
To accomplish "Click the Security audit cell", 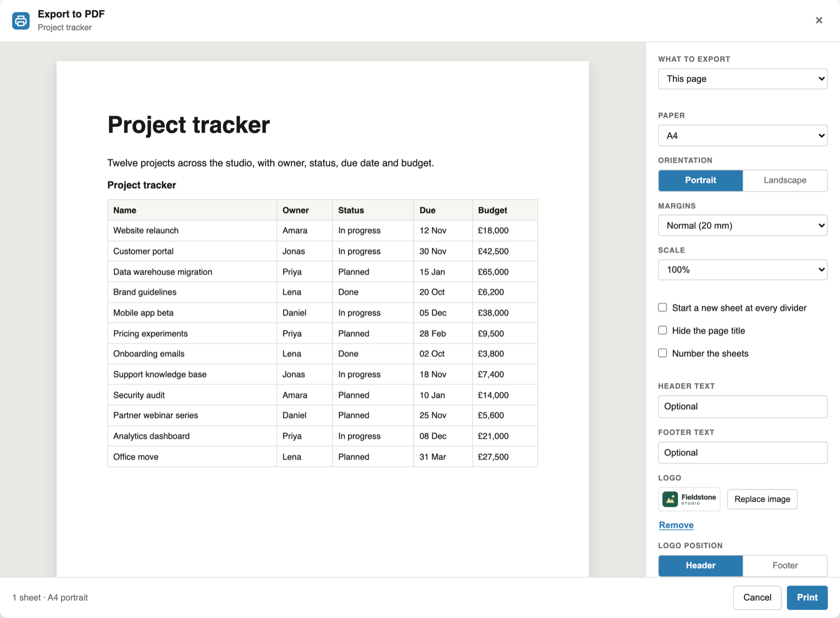I will point(192,395).
